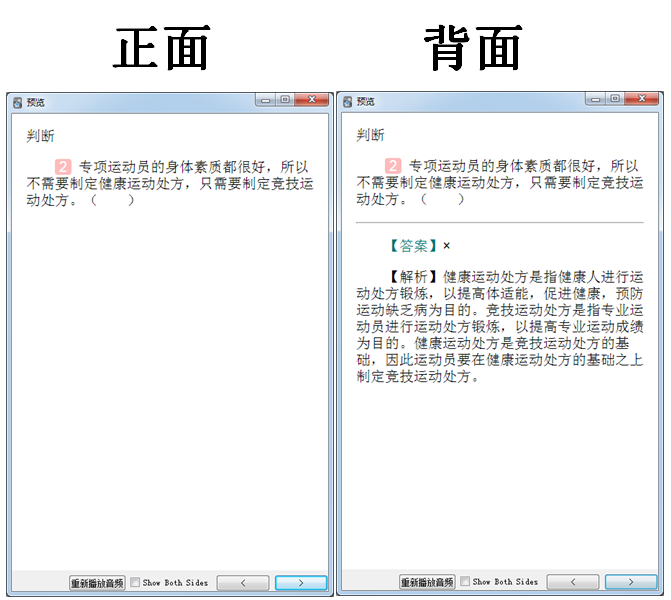Click the pink number 2 badge in the right card
The width and height of the screenshot is (671, 600).
(x=393, y=166)
